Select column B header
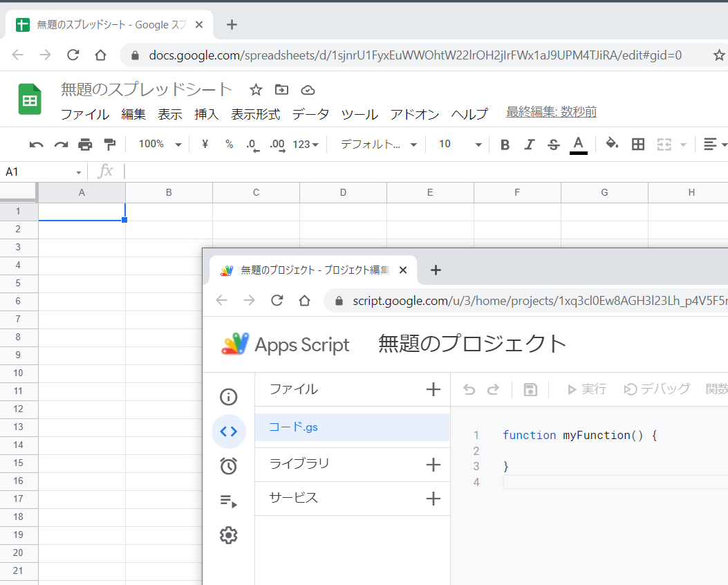Viewport: 728px width, 585px height. tap(169, 193)
